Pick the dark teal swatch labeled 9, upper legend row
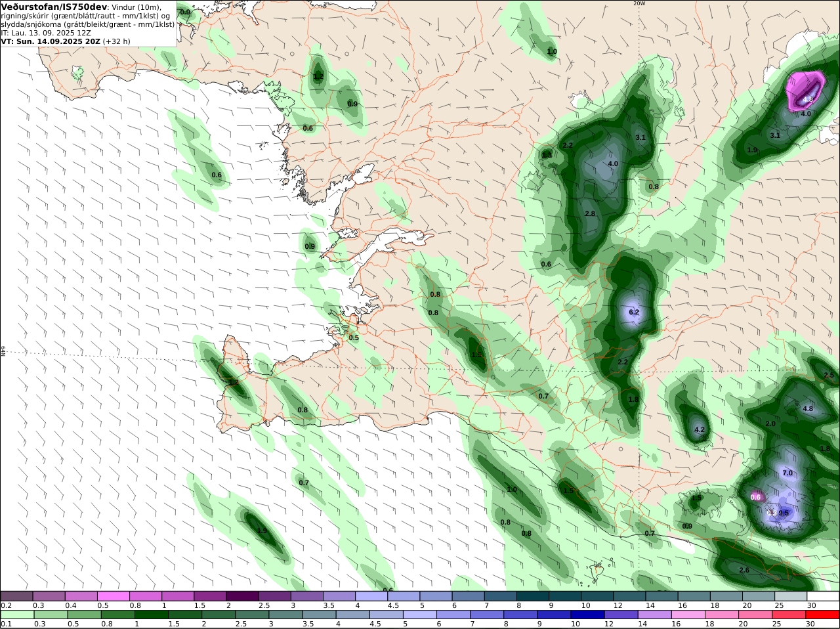 click(x=566, y=596)
